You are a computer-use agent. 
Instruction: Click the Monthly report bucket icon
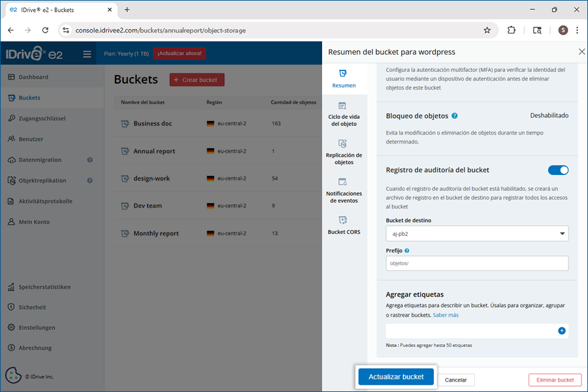point(125,233)
